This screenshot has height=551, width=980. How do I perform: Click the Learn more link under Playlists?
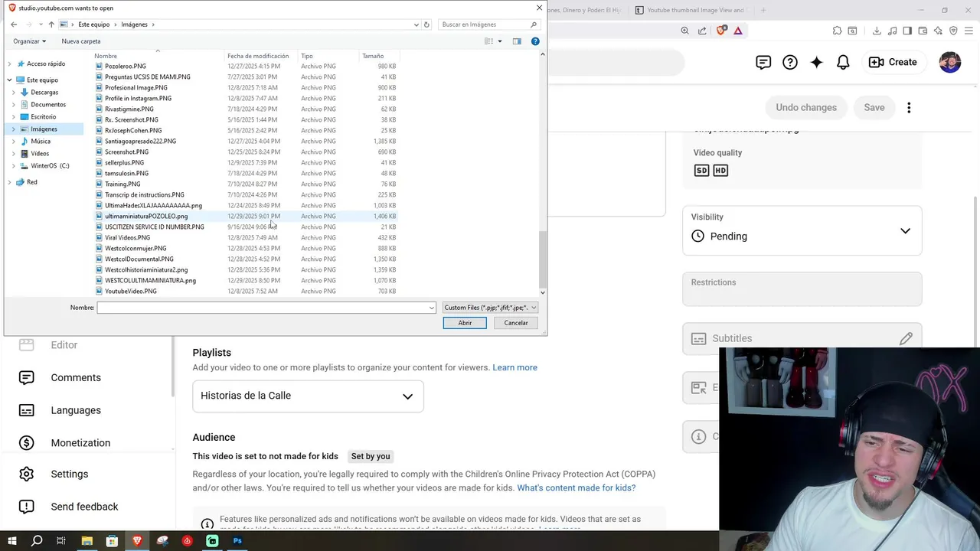514,367
